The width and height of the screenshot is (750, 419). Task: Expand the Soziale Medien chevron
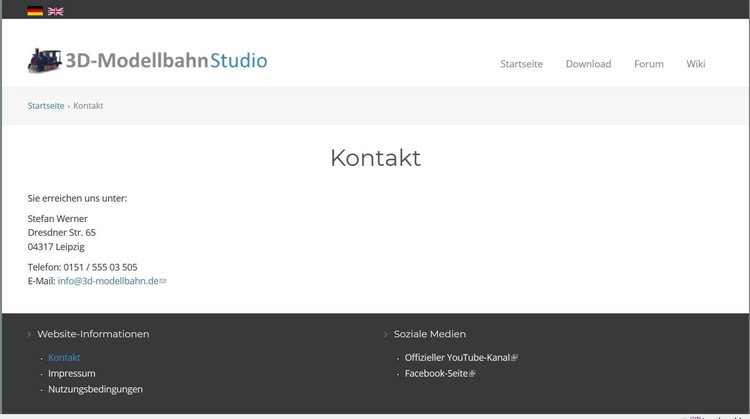(x=386, y=334)
